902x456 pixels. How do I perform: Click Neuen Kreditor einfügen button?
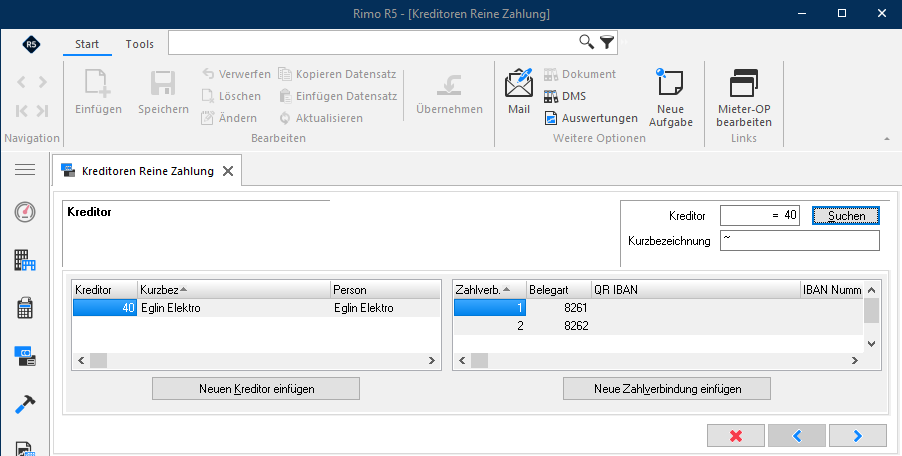[x=256, y=389]
